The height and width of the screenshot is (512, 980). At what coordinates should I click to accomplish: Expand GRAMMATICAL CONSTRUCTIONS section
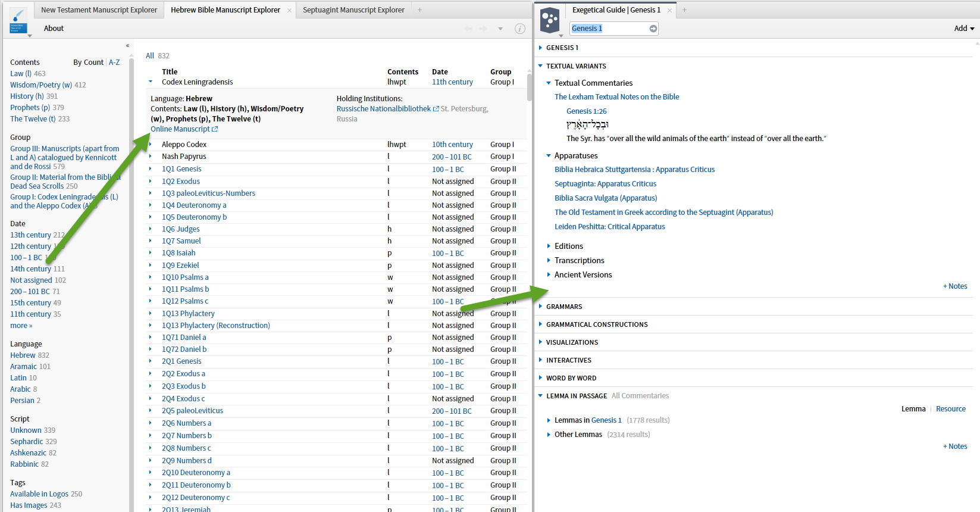(540, 324)
